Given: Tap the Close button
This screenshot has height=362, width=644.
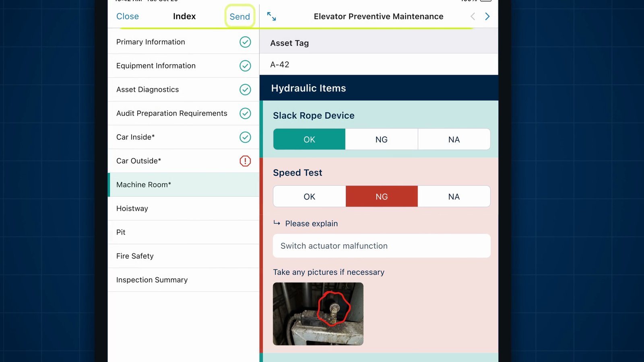Looking at the screenshot, I should coord(128,16).
